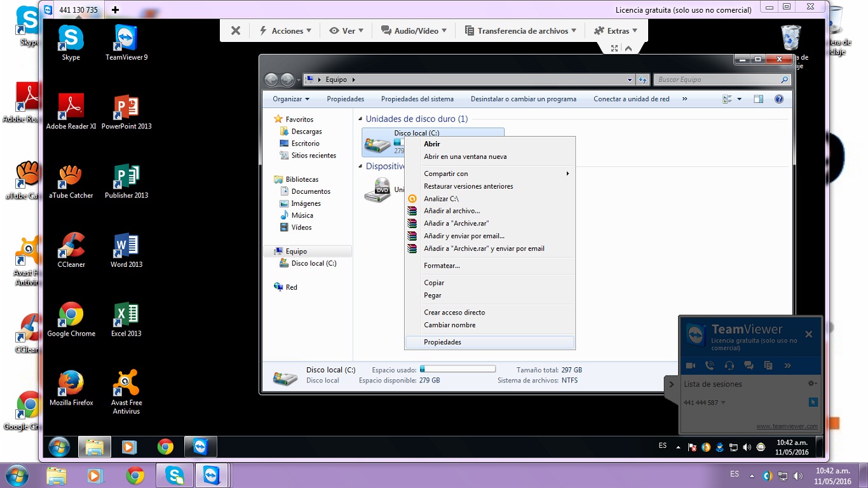This screenshot has height=488, width=868.
Task: Select Descargas in Favoritos
Action: [306, 132]
